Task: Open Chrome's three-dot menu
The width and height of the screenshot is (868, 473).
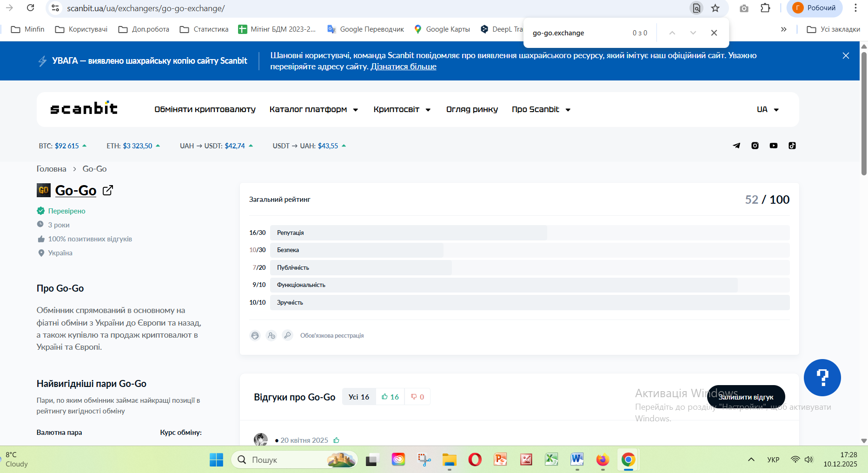Action: coord(855,8)
